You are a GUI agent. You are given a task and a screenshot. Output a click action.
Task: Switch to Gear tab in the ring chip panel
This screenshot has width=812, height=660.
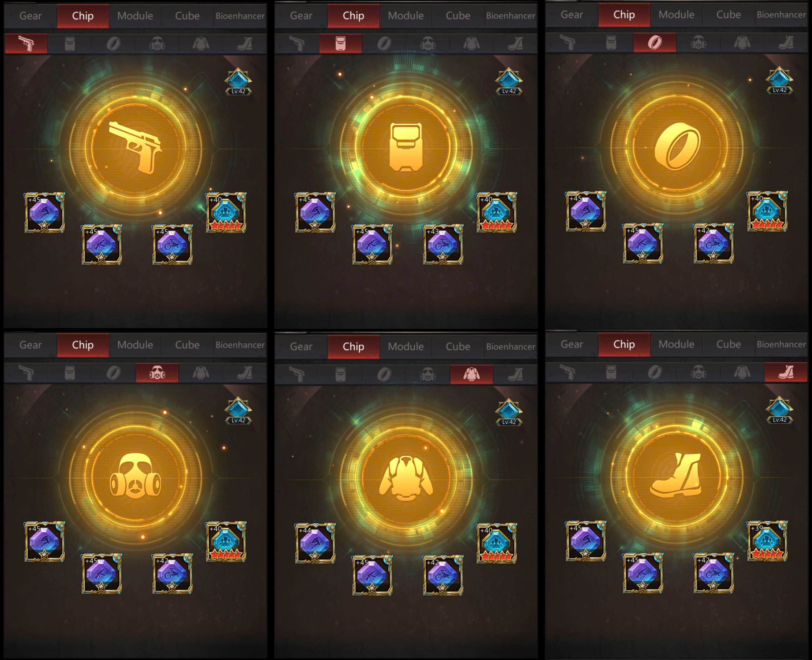point(572,15)
